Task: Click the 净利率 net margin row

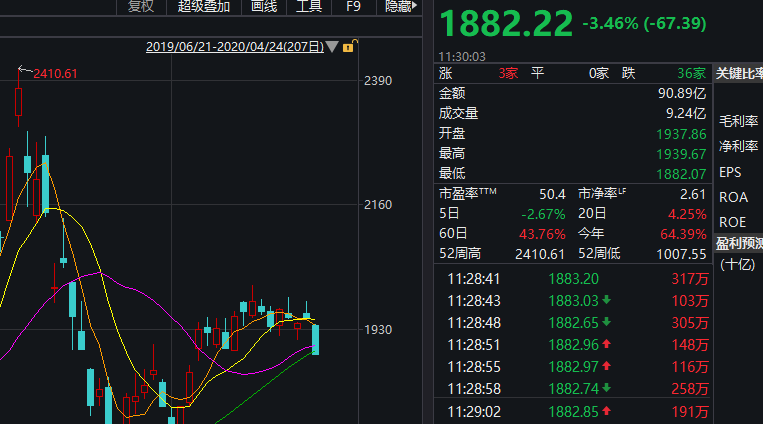Action: click(x=738, y=146)
